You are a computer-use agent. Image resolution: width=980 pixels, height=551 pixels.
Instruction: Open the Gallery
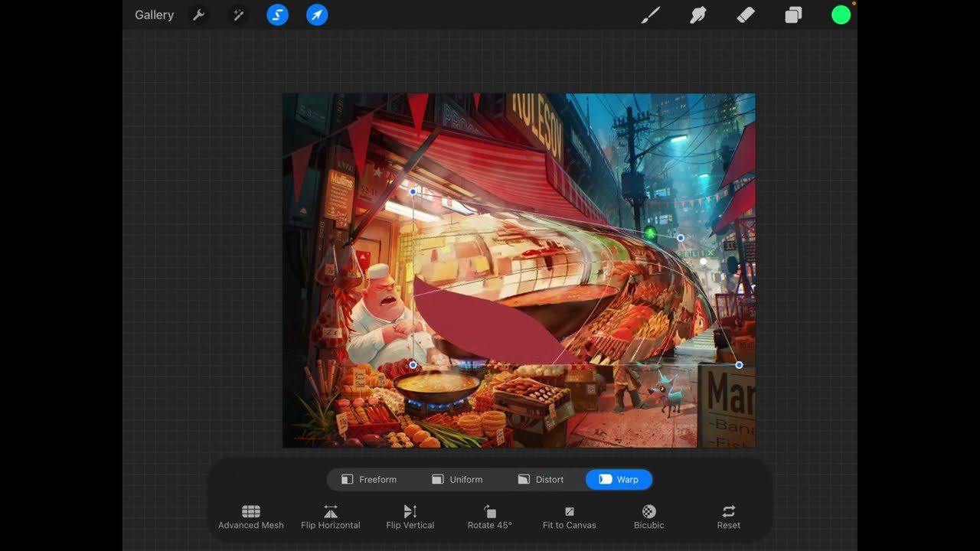pos(154,15)
